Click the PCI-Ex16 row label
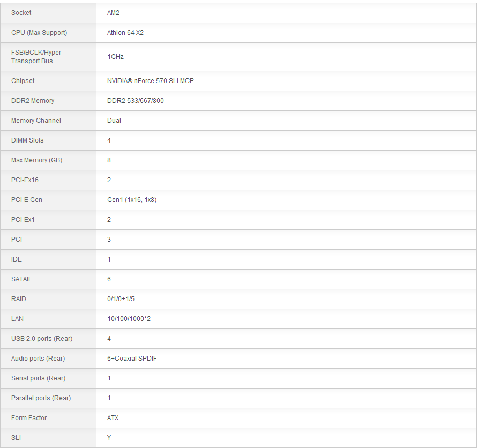 click(25, 180)
